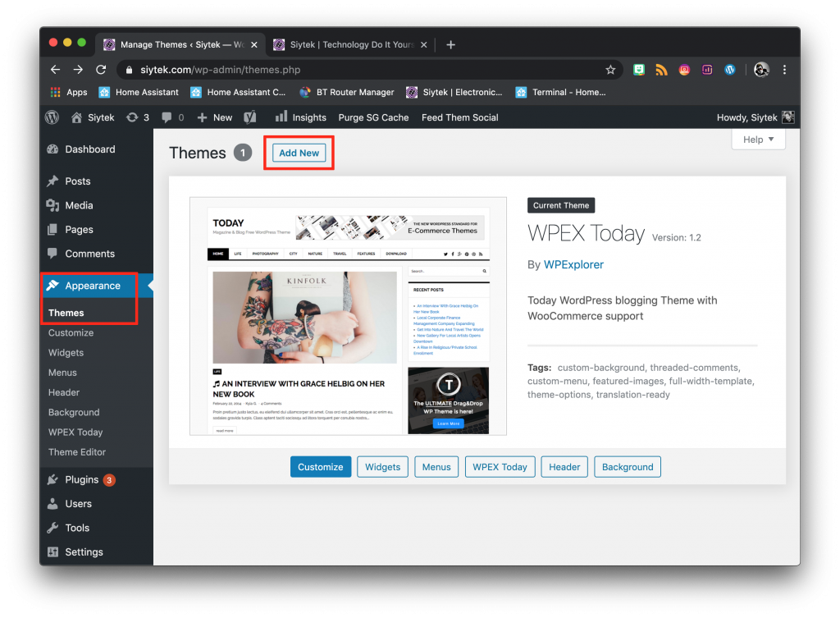Open the Terminal - Home... bookmark
Image resolution: width=840 pixels, height=618 pixels.
click(561, 92)
